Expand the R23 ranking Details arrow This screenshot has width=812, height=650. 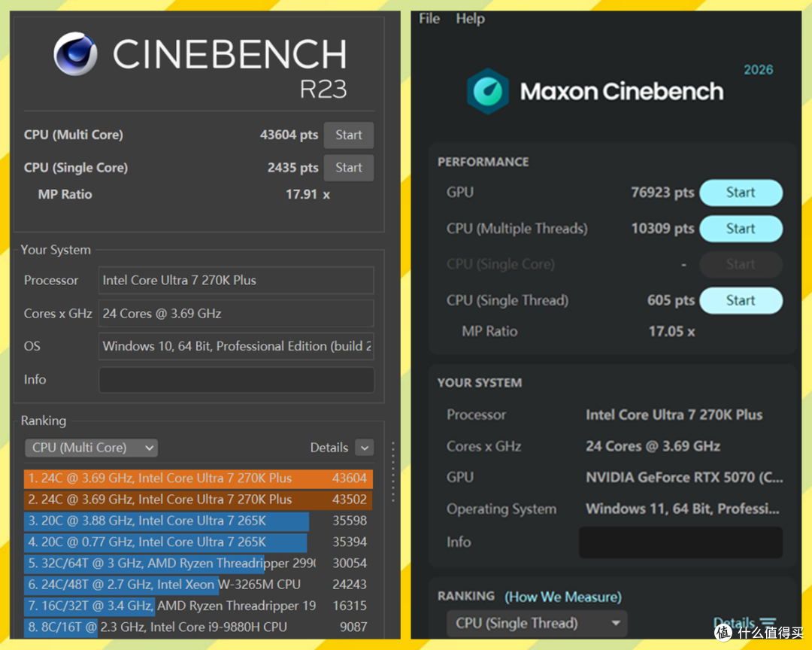pyautogui.click(x=365, y=448)
